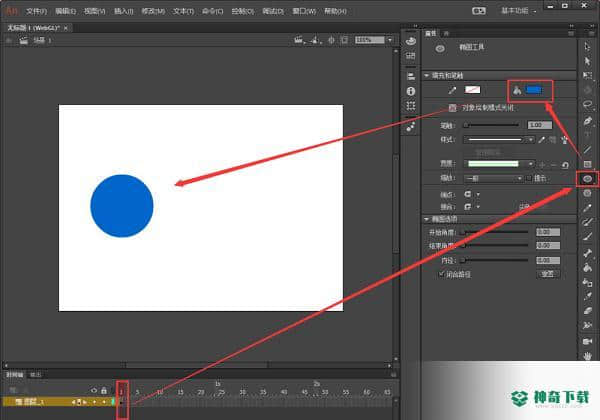Select frame 1 keyframe in timeline

[x=121, y=402]
